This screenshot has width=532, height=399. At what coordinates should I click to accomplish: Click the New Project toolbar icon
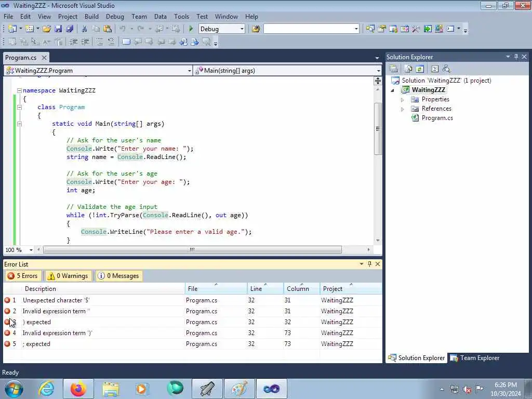12,29
